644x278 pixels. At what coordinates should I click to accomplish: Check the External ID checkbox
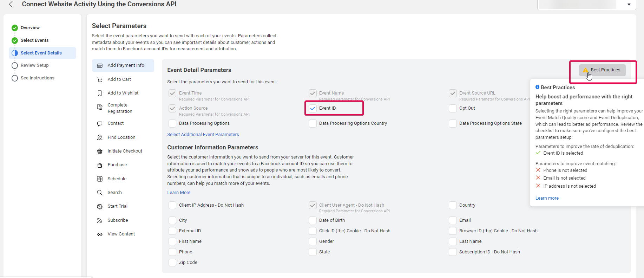tap(172, 231)
